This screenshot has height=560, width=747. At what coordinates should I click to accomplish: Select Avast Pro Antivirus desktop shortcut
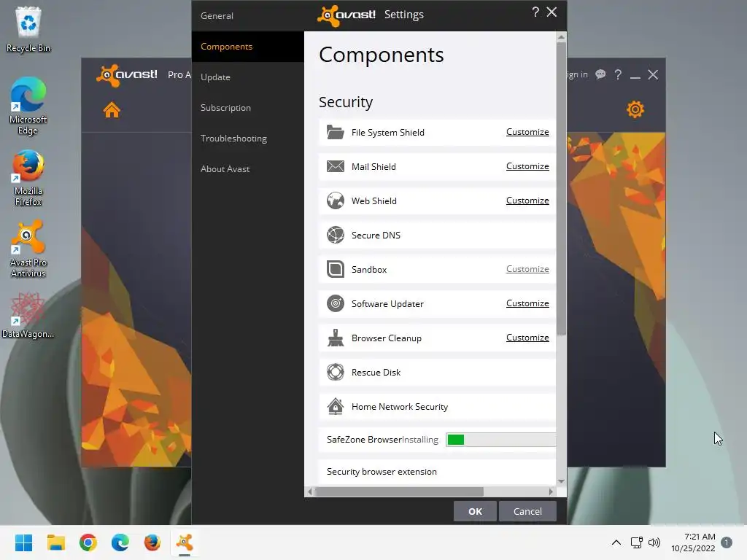pos(28,249)
